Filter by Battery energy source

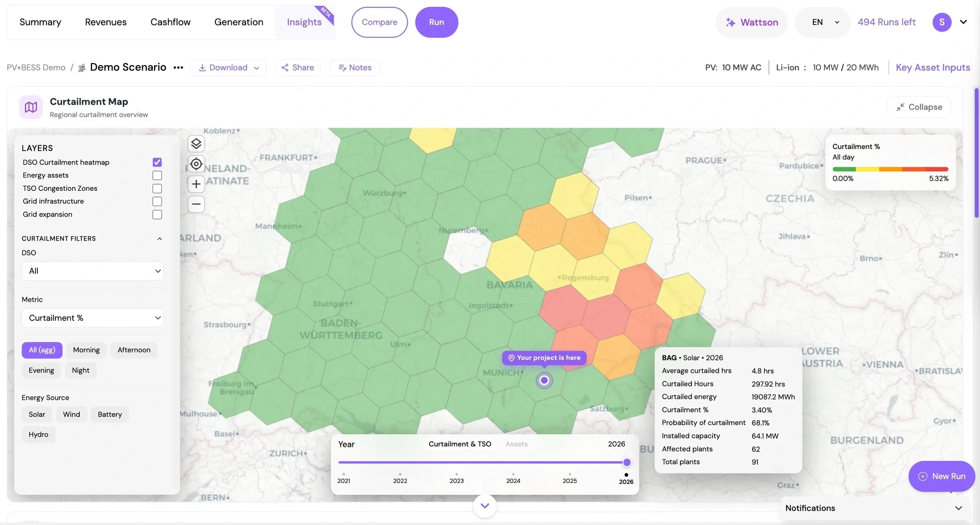pyautogui.click(x=110, y=415)
